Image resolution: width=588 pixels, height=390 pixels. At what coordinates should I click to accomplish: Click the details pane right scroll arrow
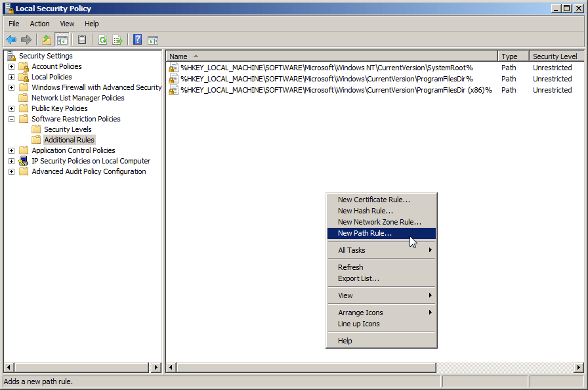(x=579, y=368)
